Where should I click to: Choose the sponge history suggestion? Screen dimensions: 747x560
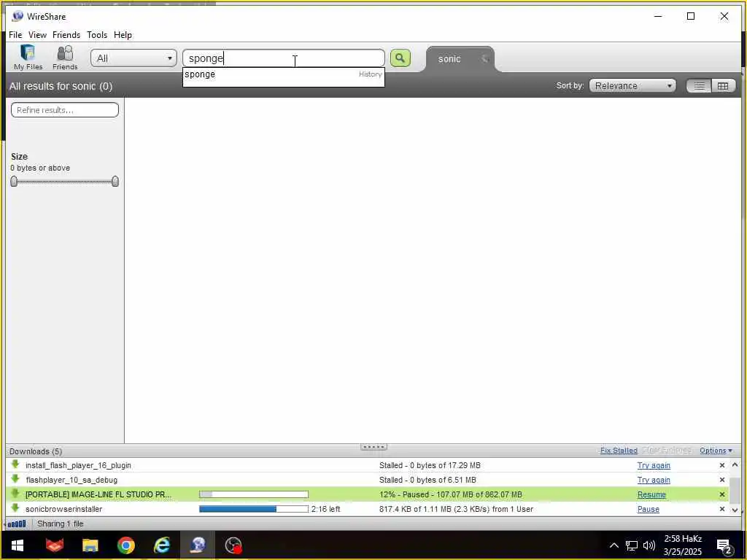[x=284, y=74]
